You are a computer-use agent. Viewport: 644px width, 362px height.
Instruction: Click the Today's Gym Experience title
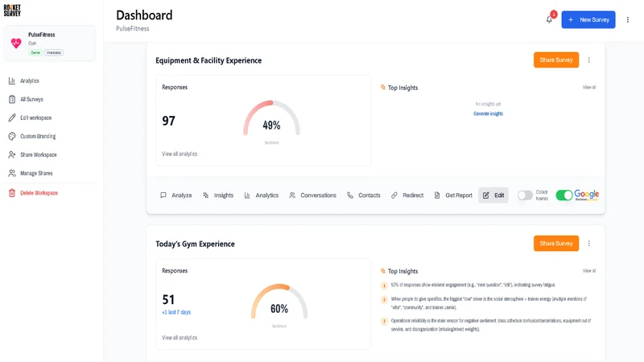click(x=195, y=244)
